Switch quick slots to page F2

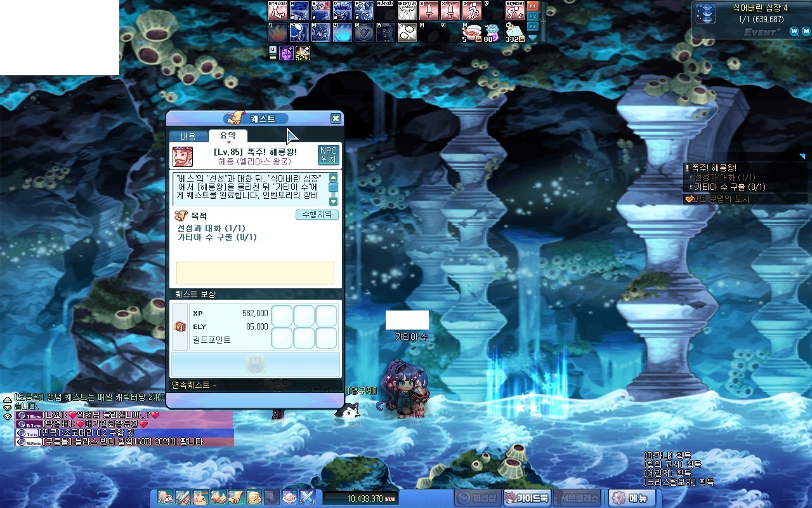coord(533,17)
